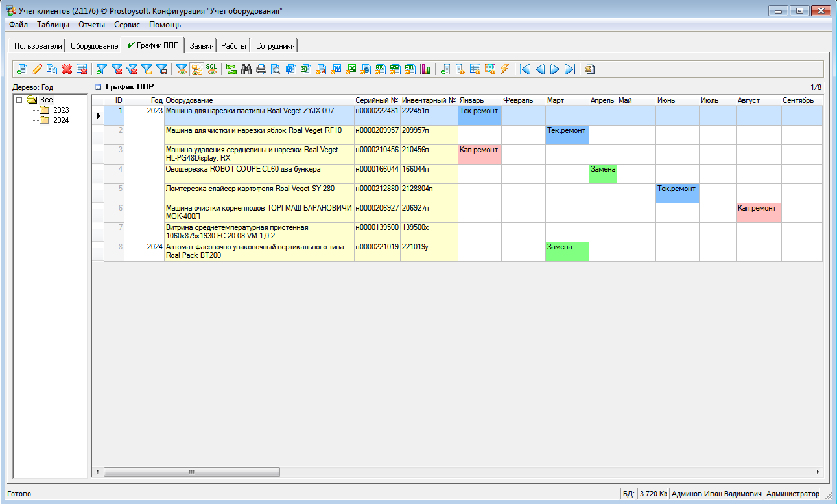
Task: Click the Год column header
Action: pyautogui.click(x=144, y=100)
